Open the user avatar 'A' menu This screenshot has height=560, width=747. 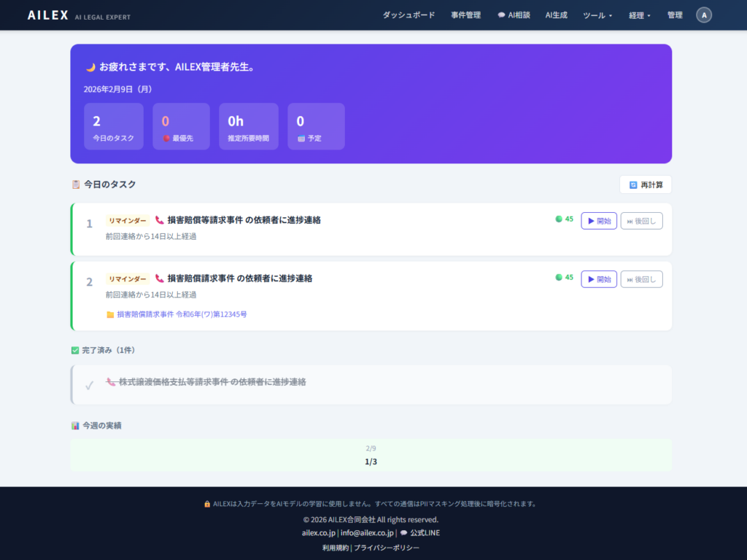[x=703, y=15]
